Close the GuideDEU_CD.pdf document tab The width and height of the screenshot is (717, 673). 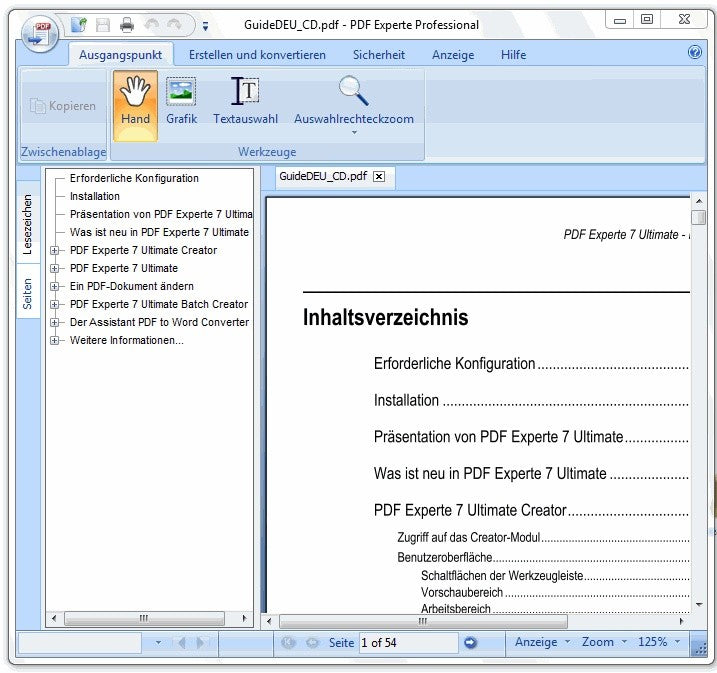coord(379,177)
